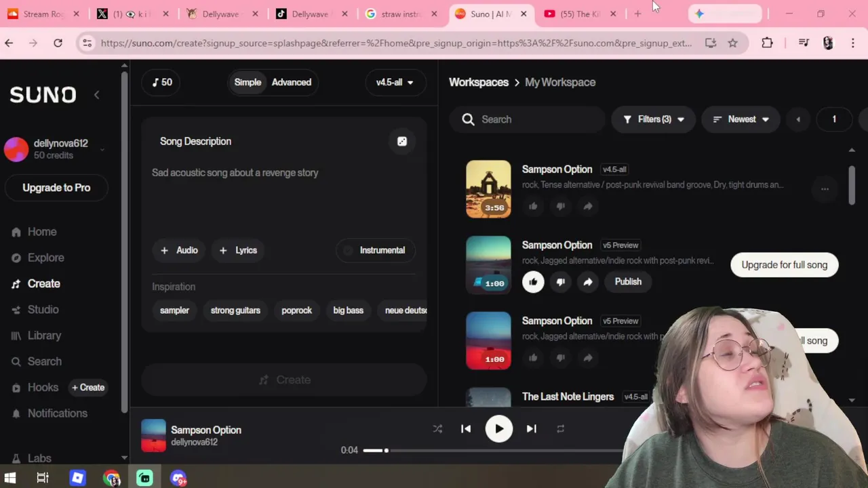The height and width of the screenshot is (488, 868).
Task: Click the Chrome icon in the taskbar
Action: (x=111, y=479)
